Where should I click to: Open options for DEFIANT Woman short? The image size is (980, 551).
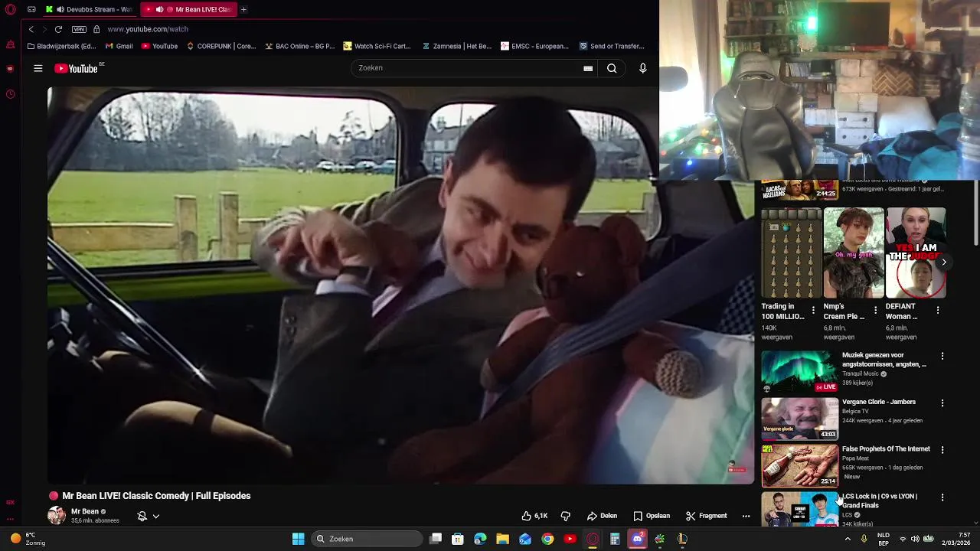click(x=938, y=310)
